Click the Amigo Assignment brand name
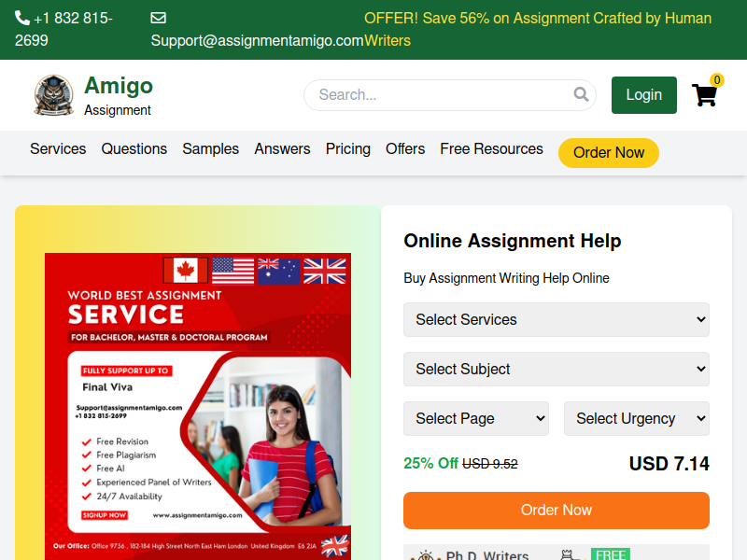This screenshot has width=747, height=560. [119, 95]
